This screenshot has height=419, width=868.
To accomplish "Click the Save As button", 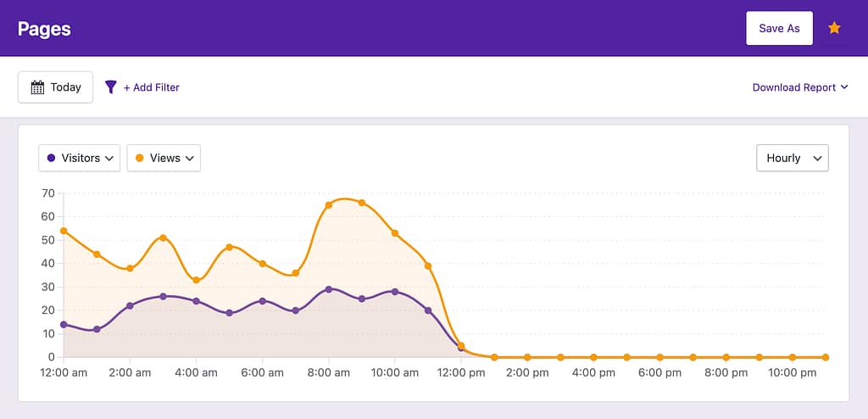I will point(779,28).
